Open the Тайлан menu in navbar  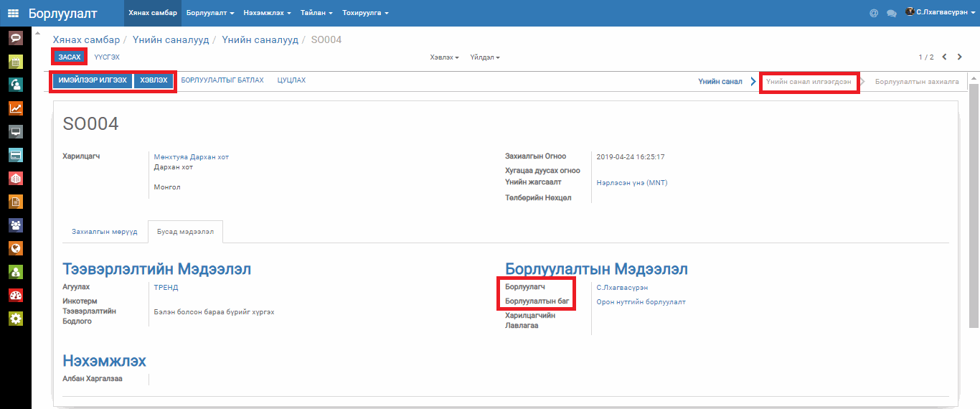coord(316,13)
